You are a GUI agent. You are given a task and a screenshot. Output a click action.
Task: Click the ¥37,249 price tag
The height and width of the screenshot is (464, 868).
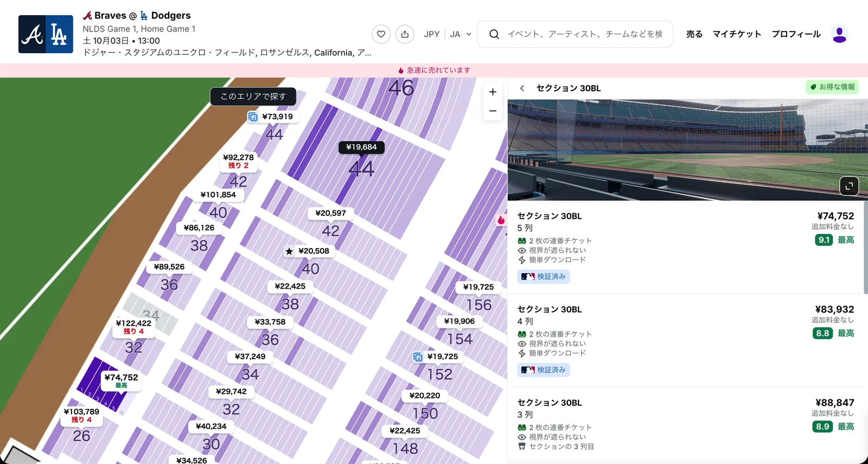(x=250, y=357)
